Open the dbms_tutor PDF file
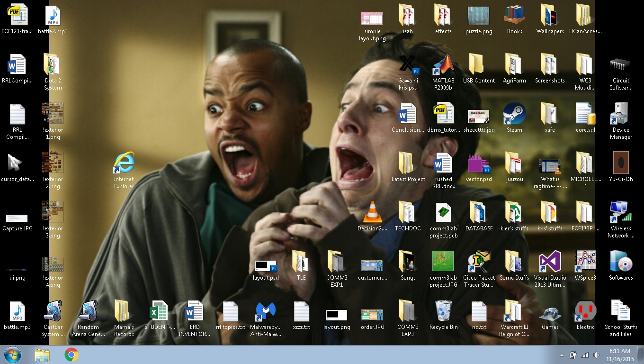The height and width of the screenshot is (364, 644). click(x=443, y=114)
